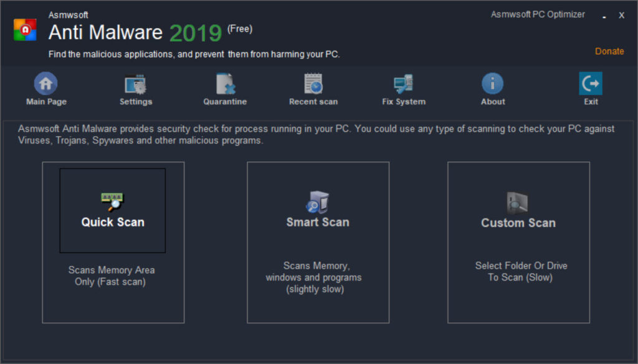Image resolution: width=638 pixels, height=364 pixels.
Task: Click the 'Find the malicious applications' tagline
Action: (x=194, y=54)
